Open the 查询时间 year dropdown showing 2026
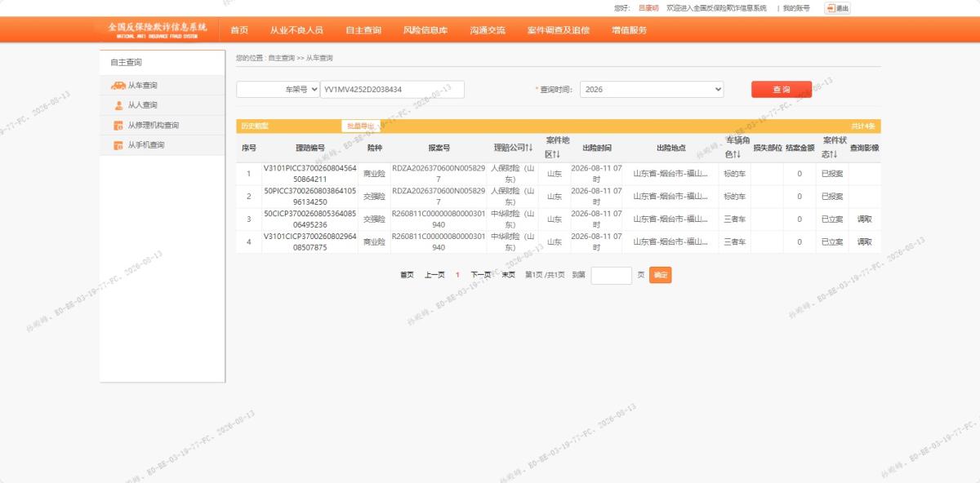The width and height of the screenshot is (980, 483). click(652, 89)
